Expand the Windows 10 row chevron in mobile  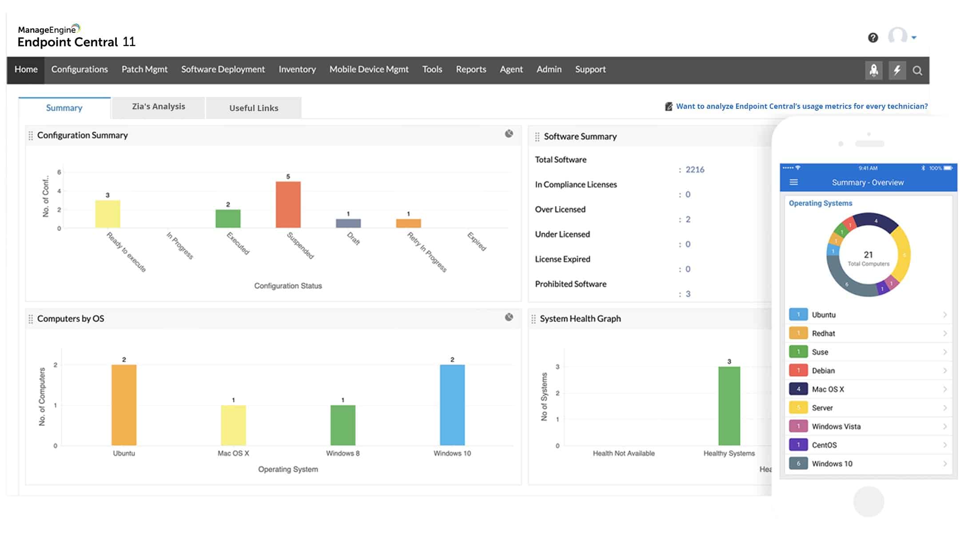(x=945, y=464)
